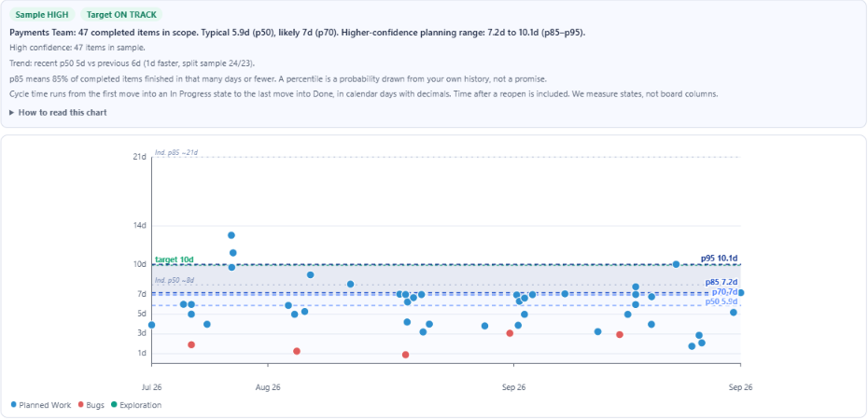Click the 'Ind. p50 ~8d' reference label
The height and width of the screenshot is (420, 868).
click(x=175, y=280)
